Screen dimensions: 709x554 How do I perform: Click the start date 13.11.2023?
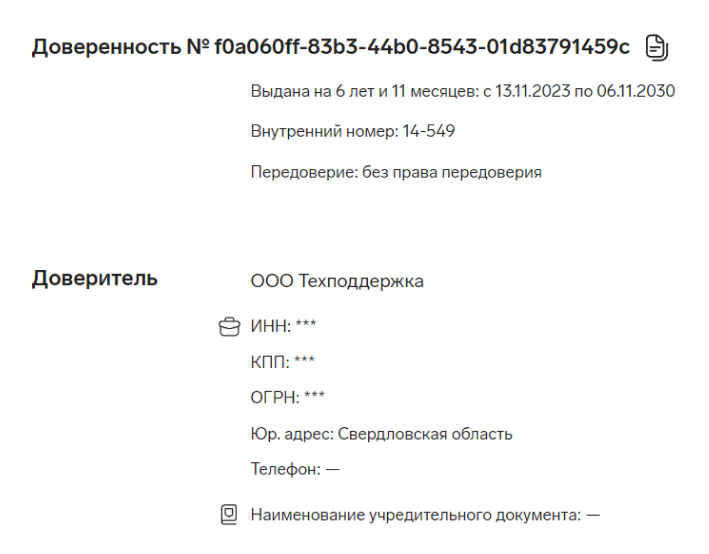coord(533,91)
